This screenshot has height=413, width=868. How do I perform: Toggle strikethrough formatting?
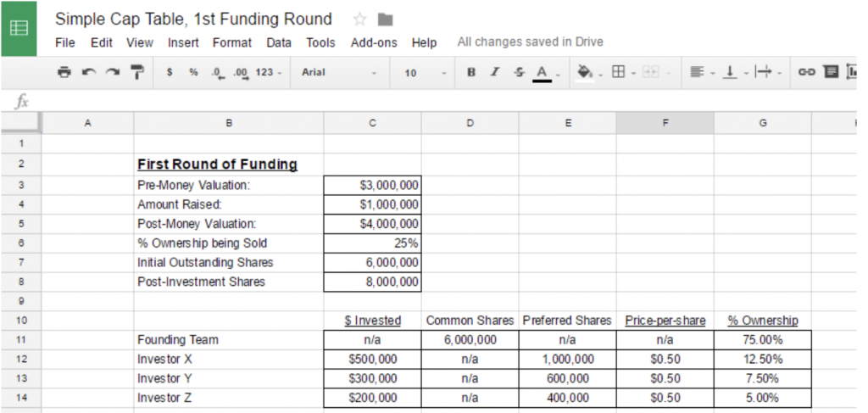coord(519,73)
